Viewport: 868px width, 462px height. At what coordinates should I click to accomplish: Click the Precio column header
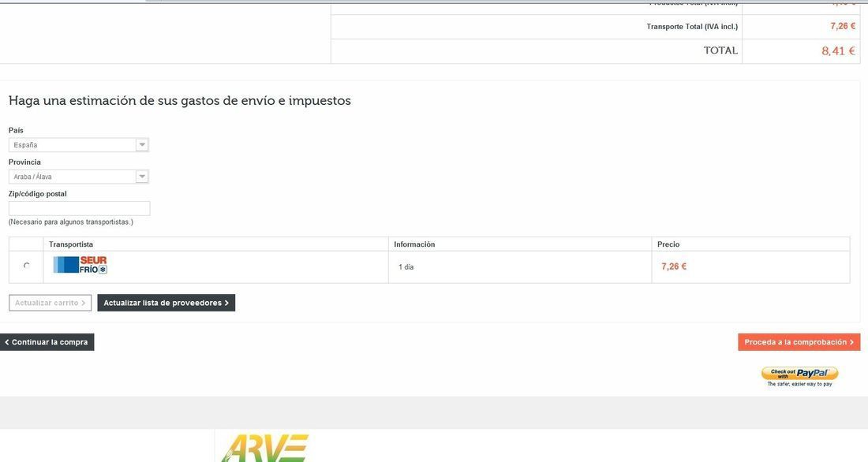click(x=668, y=244)
